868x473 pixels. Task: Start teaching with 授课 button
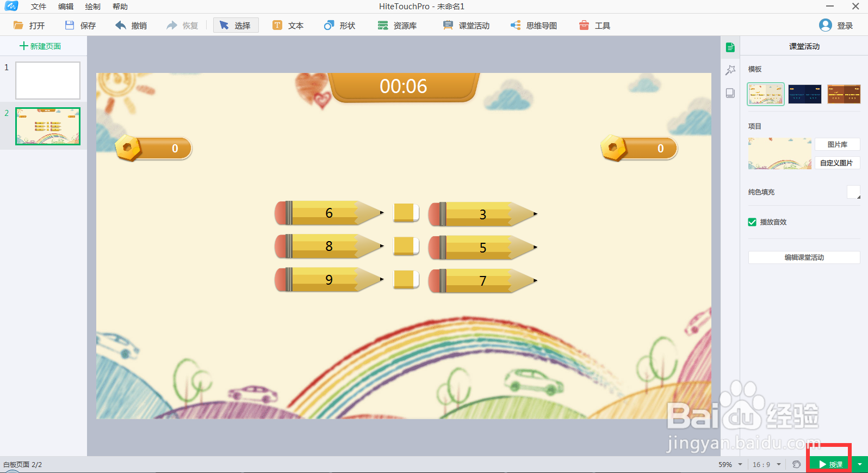pyautogui.click(x=830, y=464)
